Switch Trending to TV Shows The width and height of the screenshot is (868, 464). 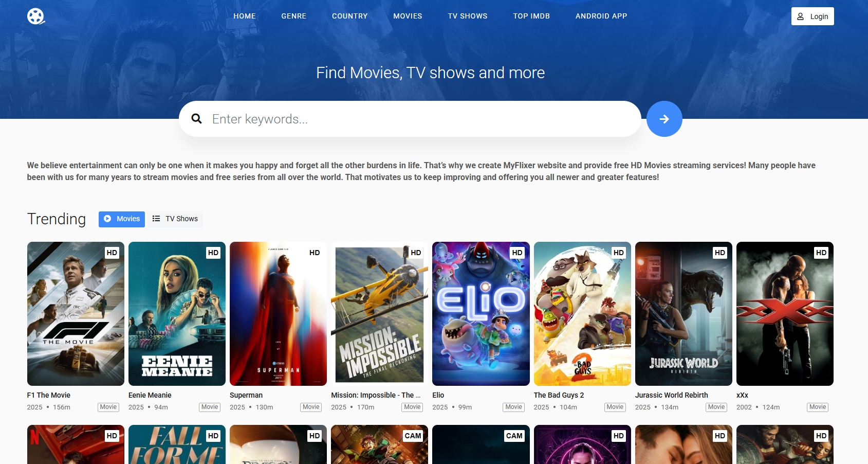point(176,219)
